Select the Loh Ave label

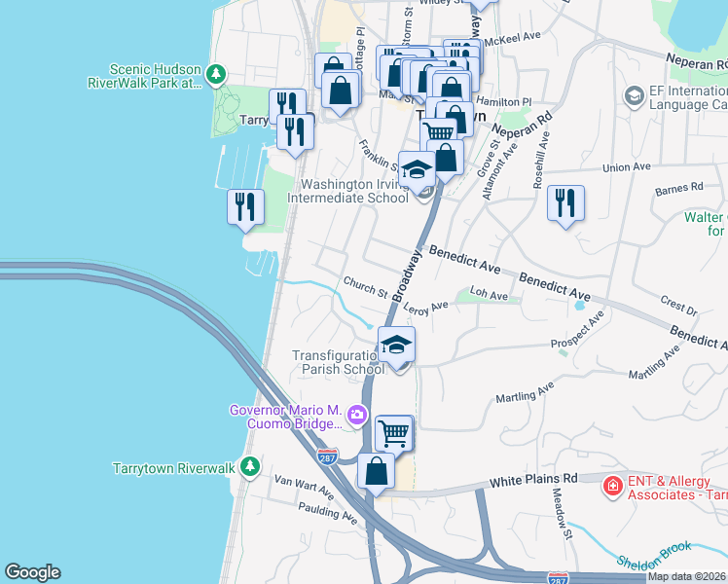click(489, 293)
